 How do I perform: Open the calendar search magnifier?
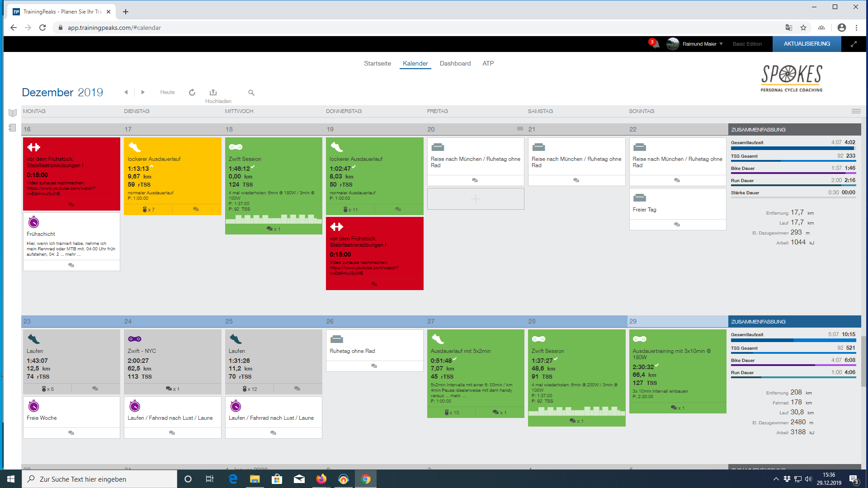(251, 93)
